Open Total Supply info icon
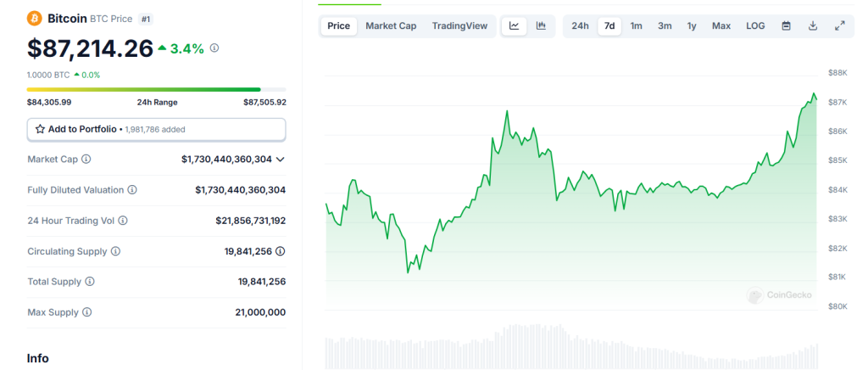 tap(90, 282)
